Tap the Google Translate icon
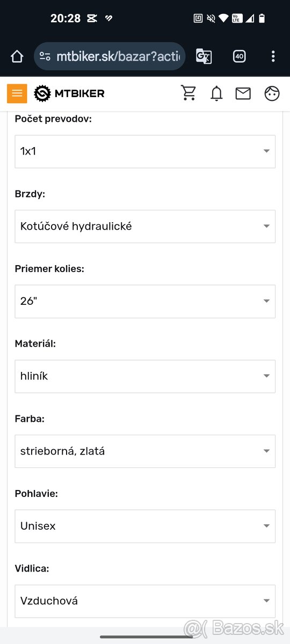This screenshot has height=644, width=290. tap(204, 56)
